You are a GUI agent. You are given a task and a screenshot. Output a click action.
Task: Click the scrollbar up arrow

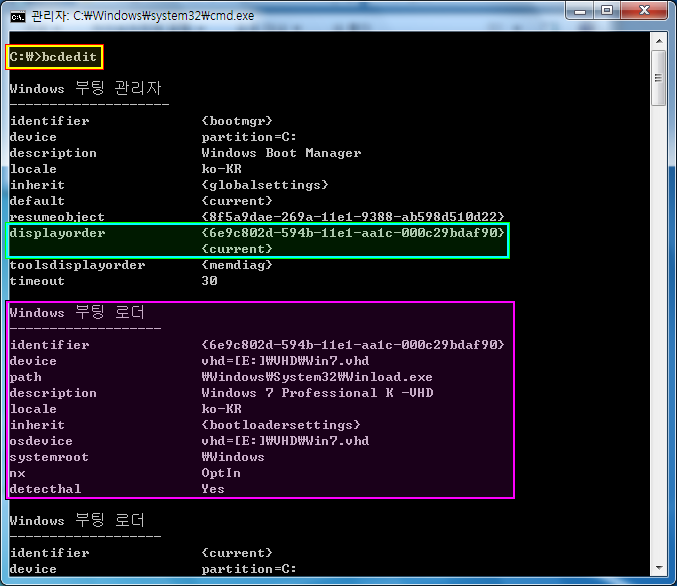(x=659, y=41)
